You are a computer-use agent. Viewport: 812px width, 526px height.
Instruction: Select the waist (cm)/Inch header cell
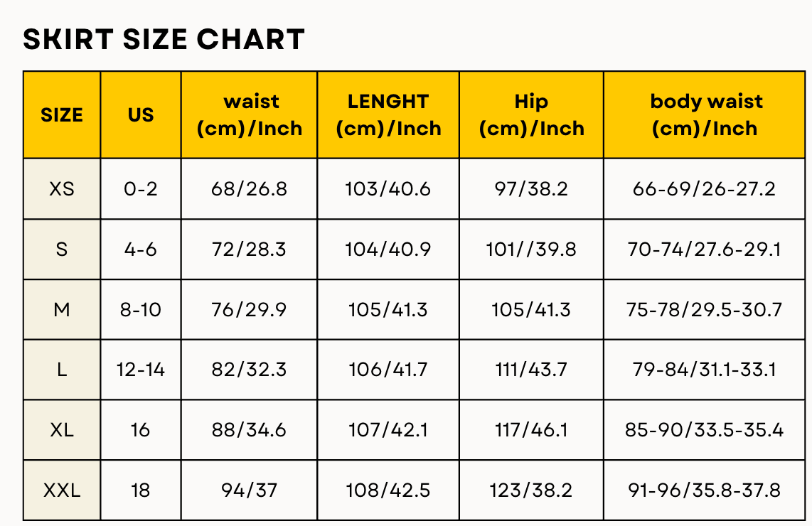250,115
